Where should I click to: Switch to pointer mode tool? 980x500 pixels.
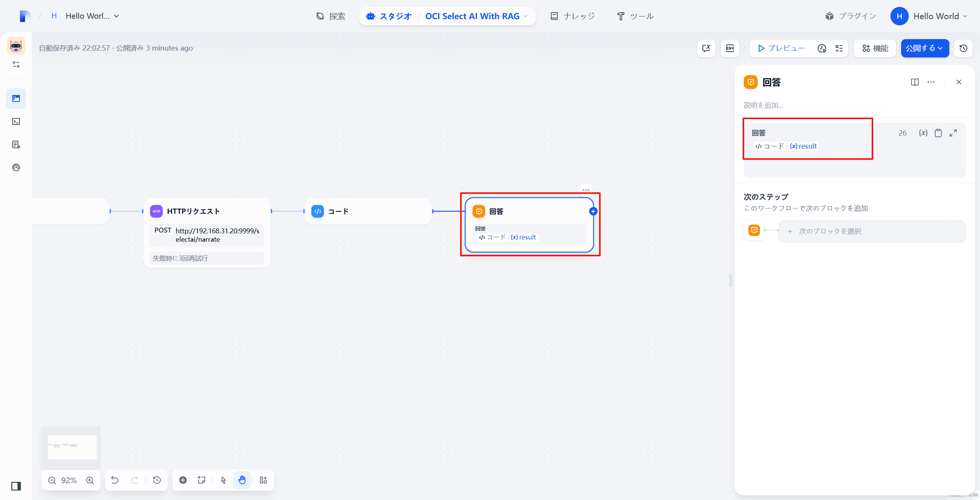224,480
